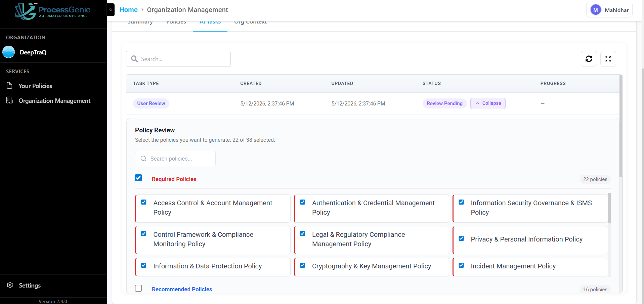Open the Mahidhar user profile menu
Viewport: 644px width, 304px height.
(609, 10)
